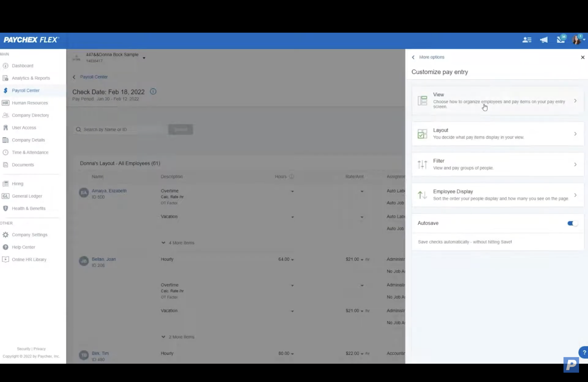
Task: Click the Company Settings gear icon
Action: (x=5, y=235)
